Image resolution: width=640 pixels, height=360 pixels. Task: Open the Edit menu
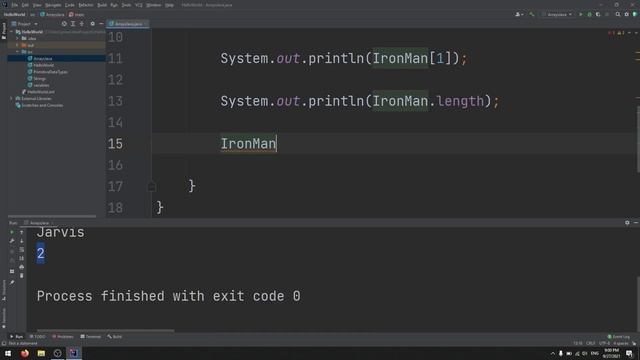(25, 5)
